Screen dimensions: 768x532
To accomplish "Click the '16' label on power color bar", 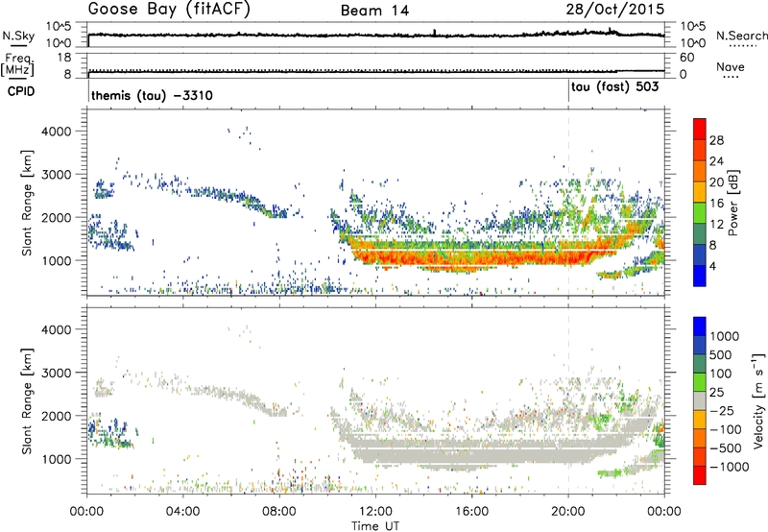I will [716, 204].
